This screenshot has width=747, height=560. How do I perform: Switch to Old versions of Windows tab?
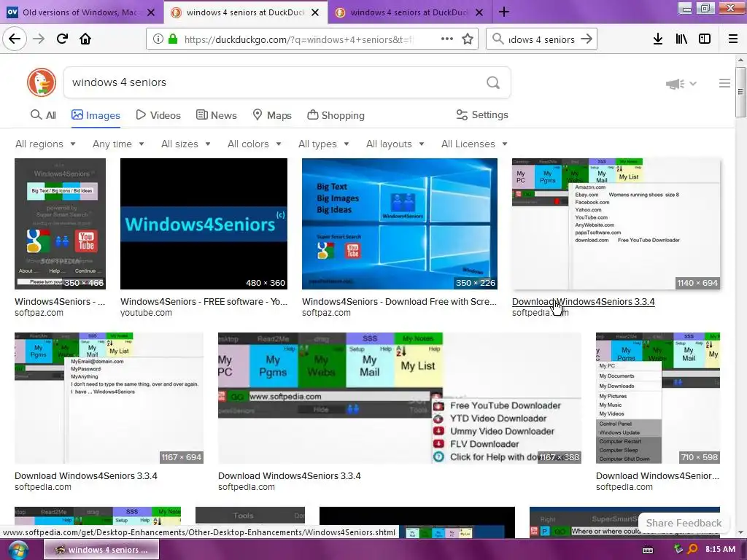point(79,13)
